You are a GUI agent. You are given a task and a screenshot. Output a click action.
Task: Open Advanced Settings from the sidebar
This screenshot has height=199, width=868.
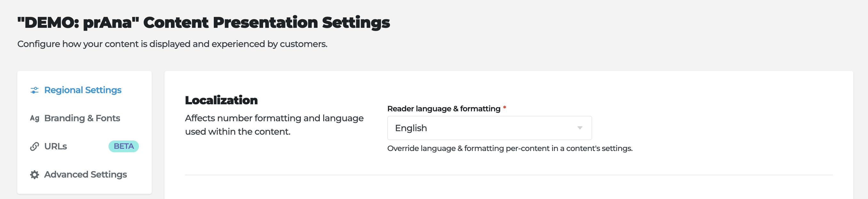(x=85, y=174)
